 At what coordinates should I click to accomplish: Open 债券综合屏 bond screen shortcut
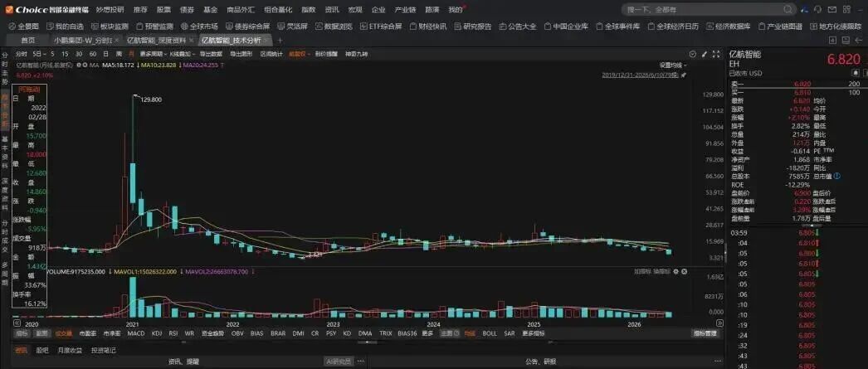click(x=248, y=26)
